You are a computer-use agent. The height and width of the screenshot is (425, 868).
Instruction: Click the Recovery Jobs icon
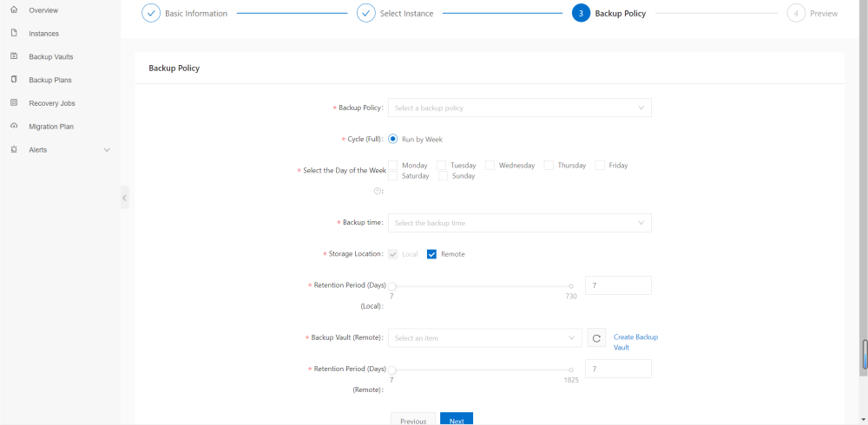coord(15,103)
